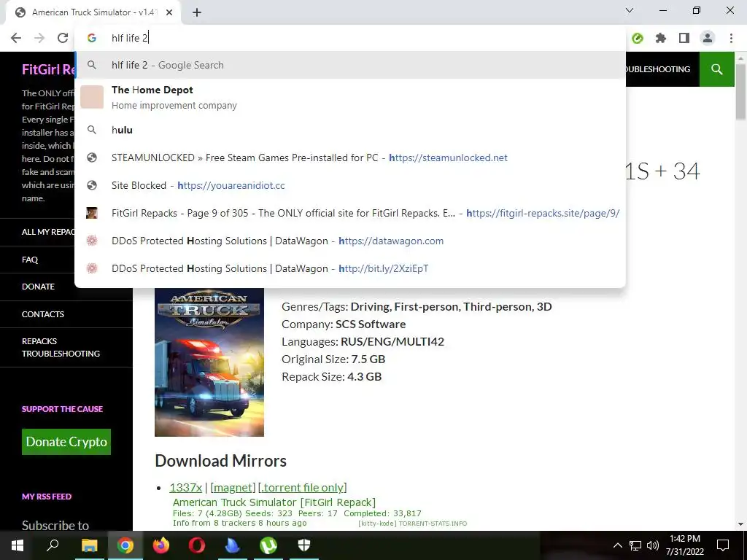Click the scrollbar down arrow

pyautogui.click(x=740, y=524)
